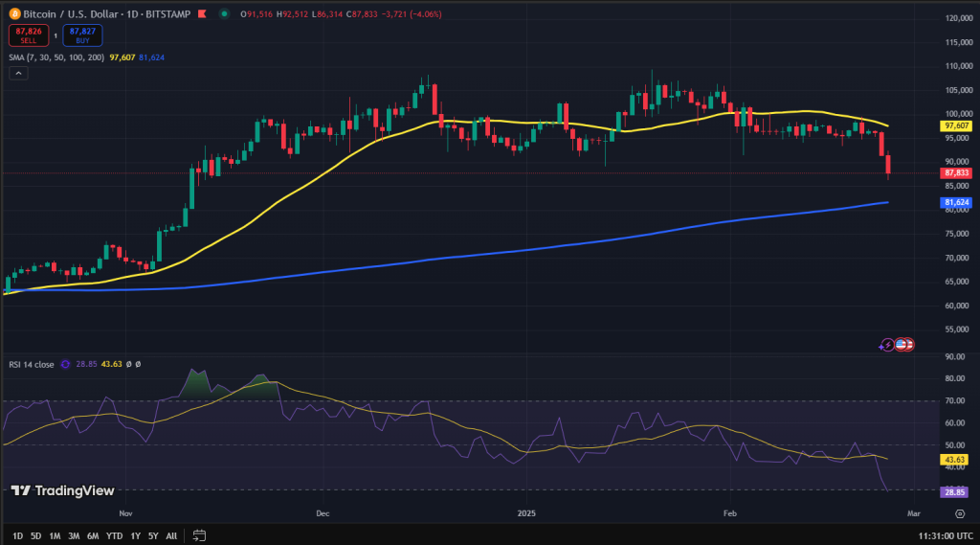The image size is (980, 545).
Task: Switch to the YTD time range
Action: pyautogui.click(x=115, y=535)
